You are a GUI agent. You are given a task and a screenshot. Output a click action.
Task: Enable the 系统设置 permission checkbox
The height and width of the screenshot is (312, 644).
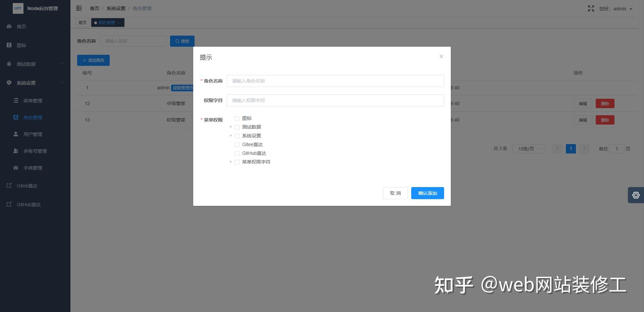click(237, 136)
